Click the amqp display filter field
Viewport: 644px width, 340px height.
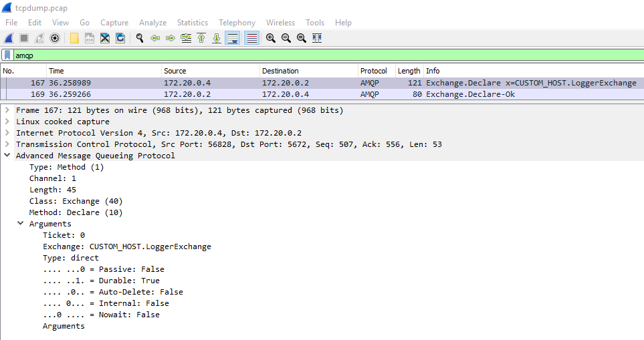[328, 55]
